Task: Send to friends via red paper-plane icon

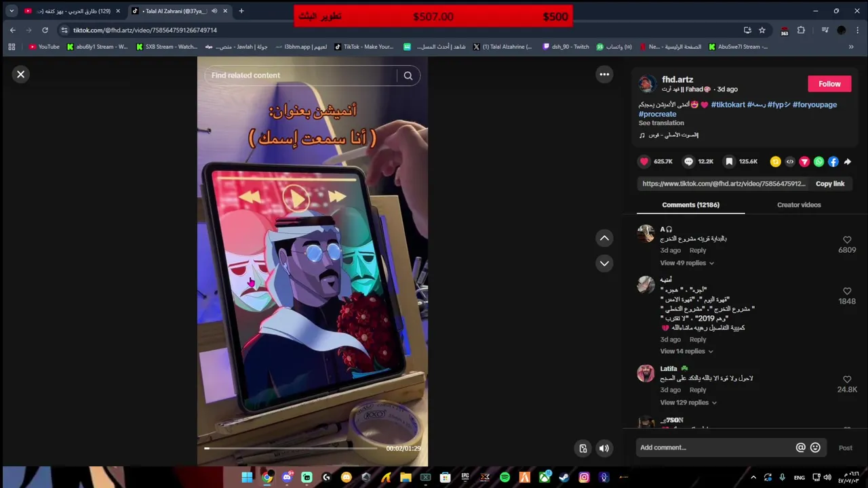Action: point(804,161)
